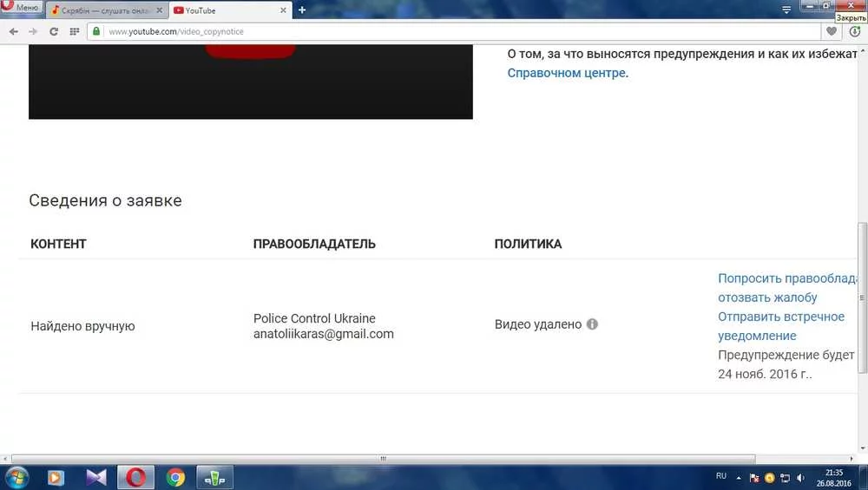The width and height of the screenshot is (868, 490).
Task: Close the Скрябін music tab
Action: [x=160, y=10]
